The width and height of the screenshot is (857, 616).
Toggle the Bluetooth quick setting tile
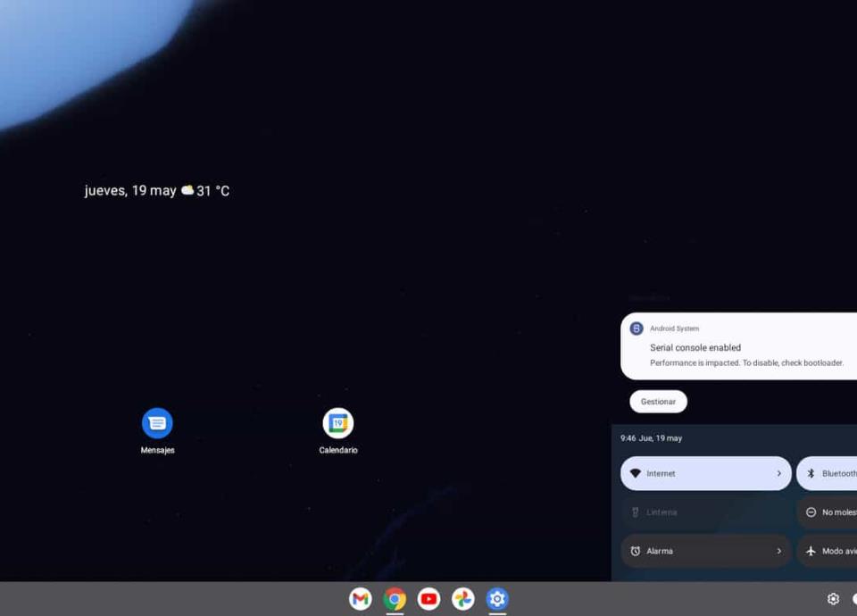[828, 473]
